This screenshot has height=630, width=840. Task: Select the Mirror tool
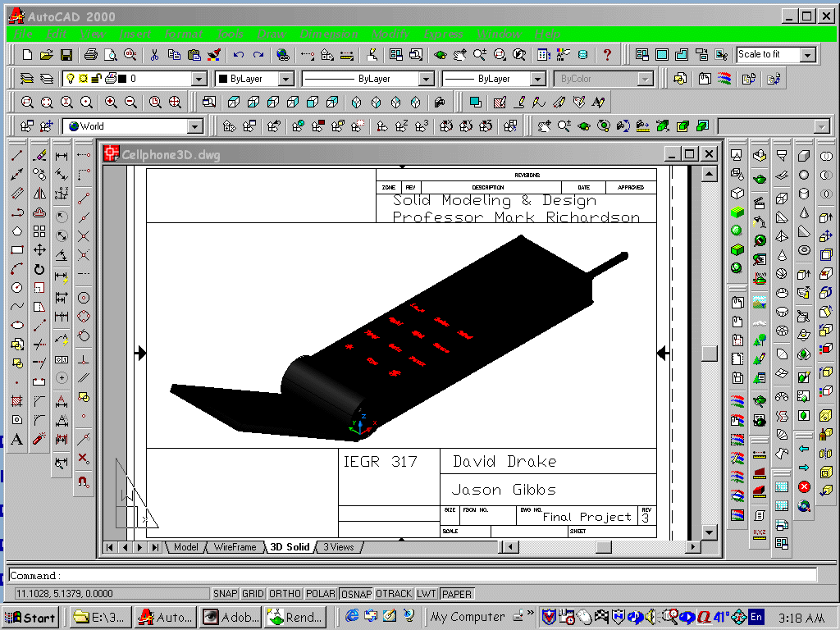click(x=39, y=194)
